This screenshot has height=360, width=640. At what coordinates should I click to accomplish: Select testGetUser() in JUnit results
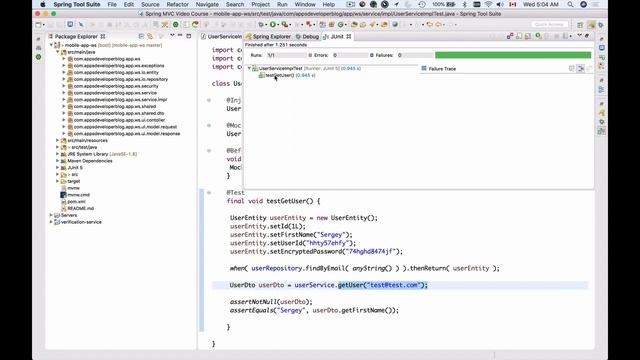click(x=287, y=76)
